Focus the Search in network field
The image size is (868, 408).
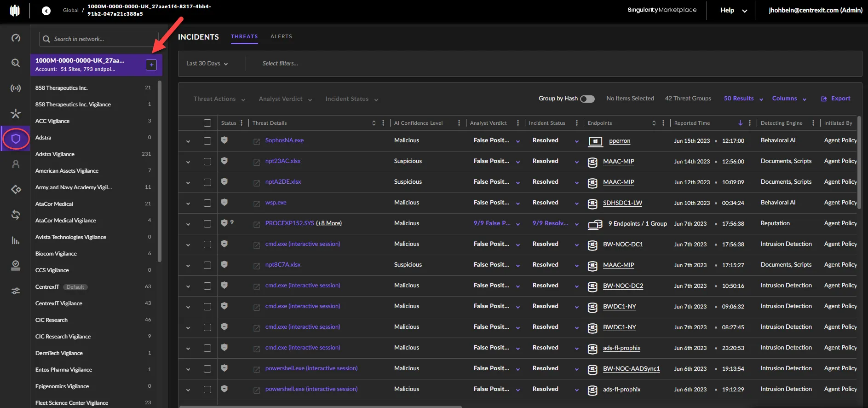(99, 39)
